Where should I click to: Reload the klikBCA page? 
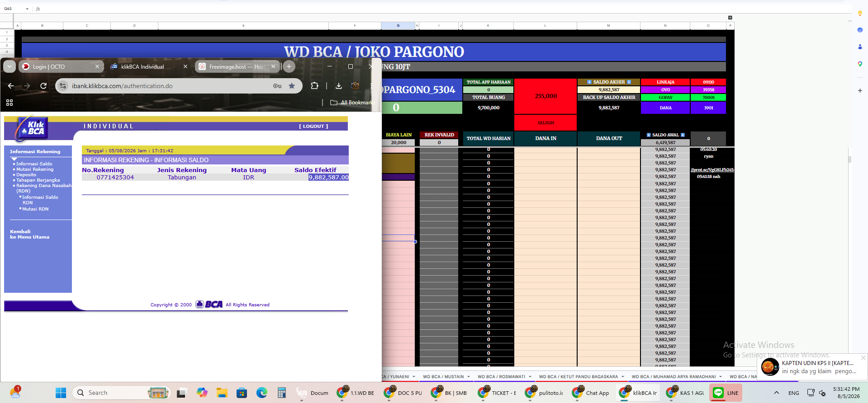[x=43, y=86]
